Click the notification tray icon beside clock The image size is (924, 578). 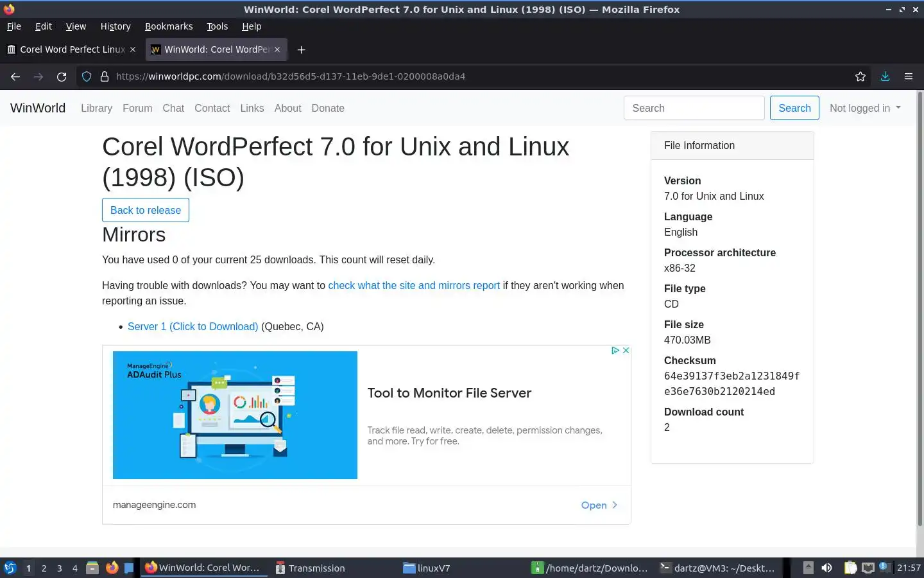coord(884,567)
